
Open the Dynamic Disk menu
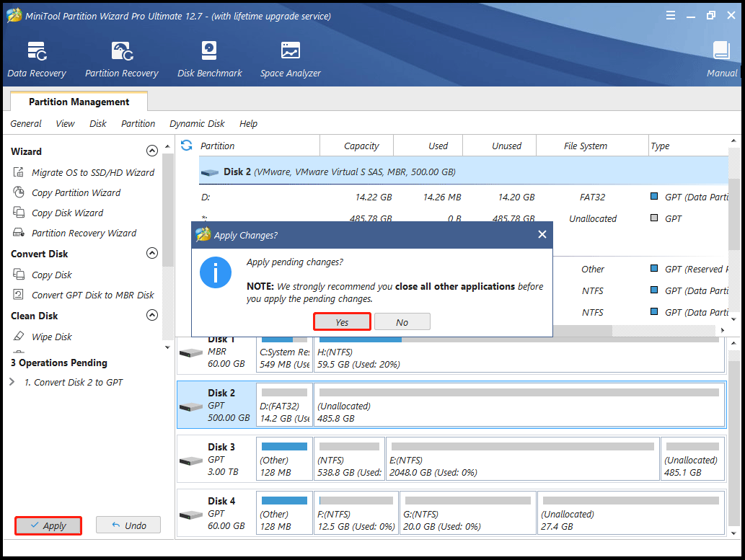tap(197, 123)
